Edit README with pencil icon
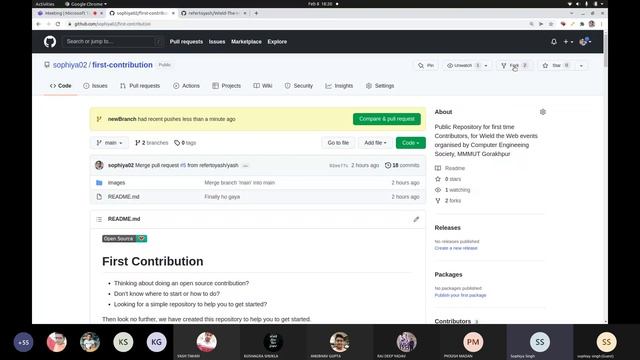This screenshot has width=640, height=360. (x=416, y=219)
